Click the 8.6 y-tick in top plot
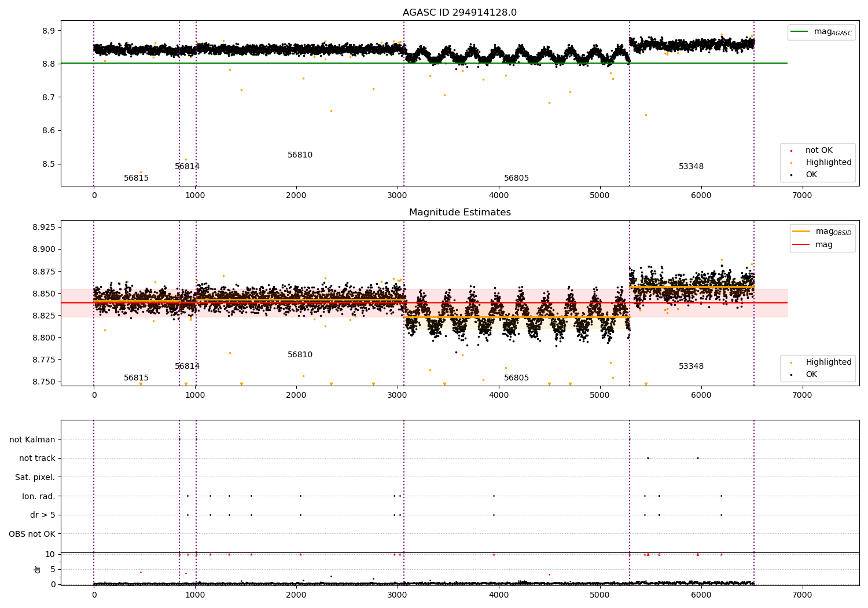The image size is (868, 608). 48,131
